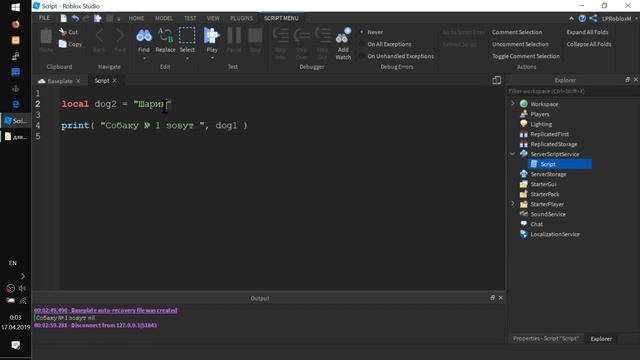Expand the Workspace tree node
The height and width of the screenshot is (360, 640).
coord(513,104)
